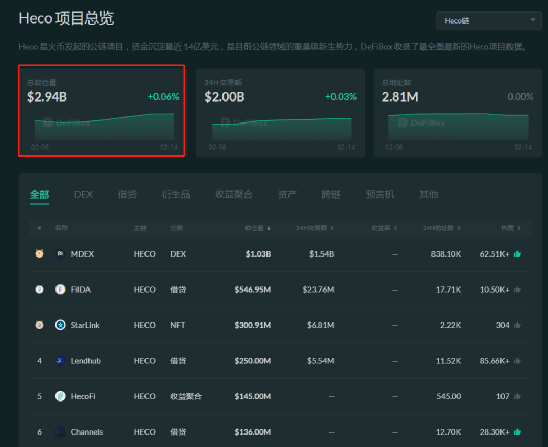Click Channels locked value $136.00M
The width and height of the screenshot is (548, 447).
click(253, 432)
